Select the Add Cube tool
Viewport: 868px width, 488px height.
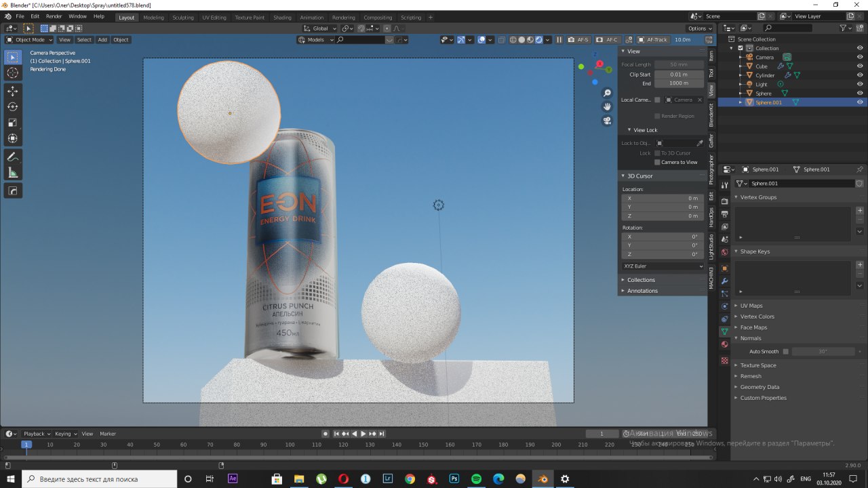pos(13,191)
